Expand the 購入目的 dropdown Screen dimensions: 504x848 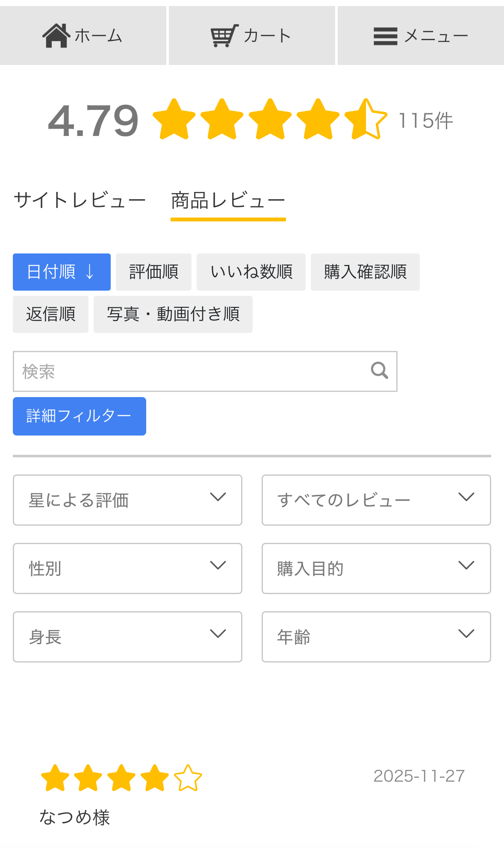(376, 568)
